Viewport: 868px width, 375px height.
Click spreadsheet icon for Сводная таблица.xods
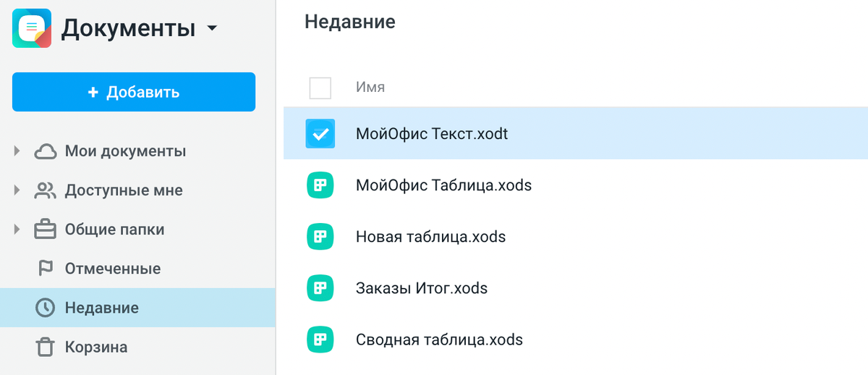(320, 340)
